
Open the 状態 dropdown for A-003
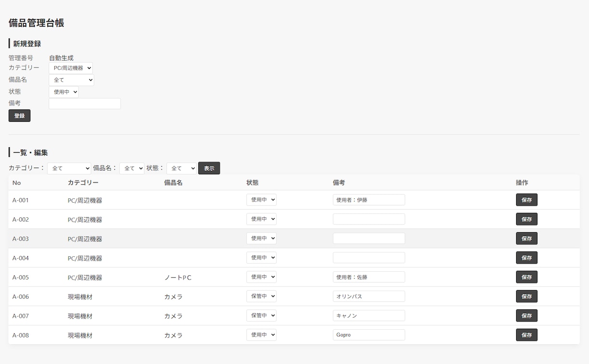(261, 238)
